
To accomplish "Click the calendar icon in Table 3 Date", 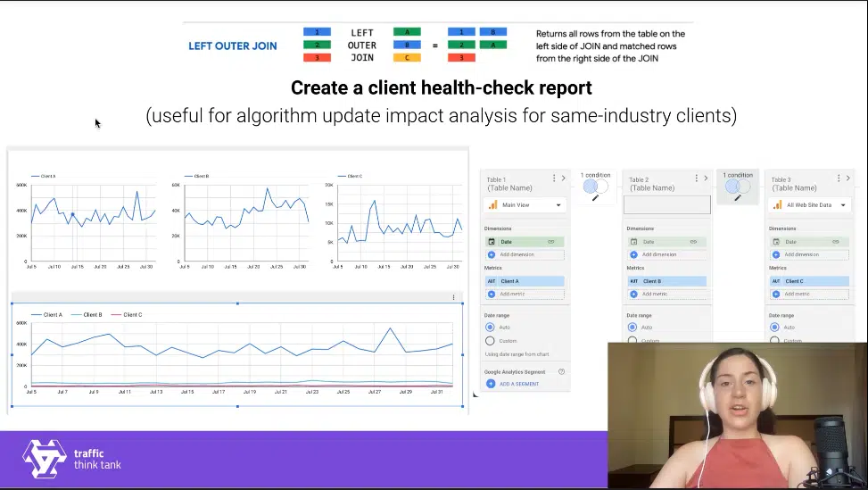I will point(776,242).
